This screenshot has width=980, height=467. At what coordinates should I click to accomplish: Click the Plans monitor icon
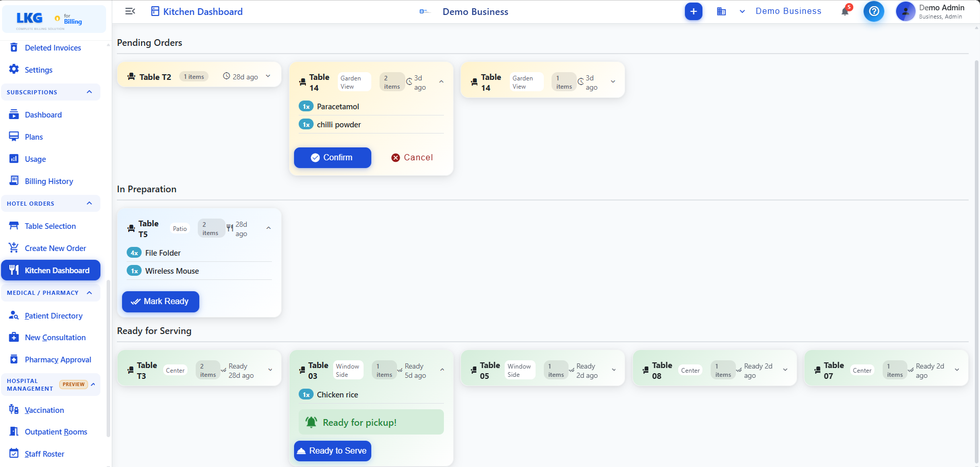(14, 137)
